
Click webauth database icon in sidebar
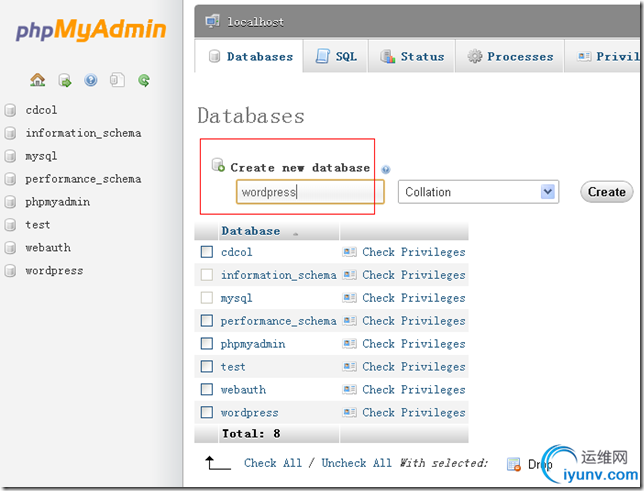pyautogui.click(x=10, y=248)
